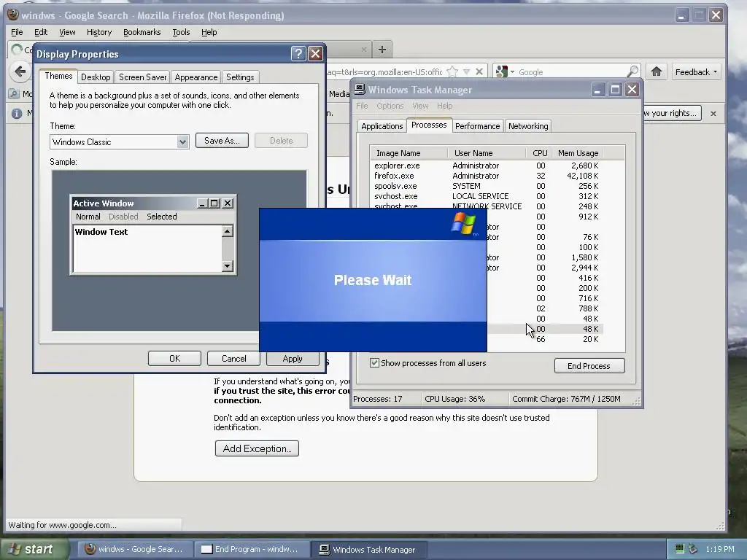Open the Theme dropdown list
Viewport: 747px width, 560px height.
pyautogui.click(x=182, y=142)
